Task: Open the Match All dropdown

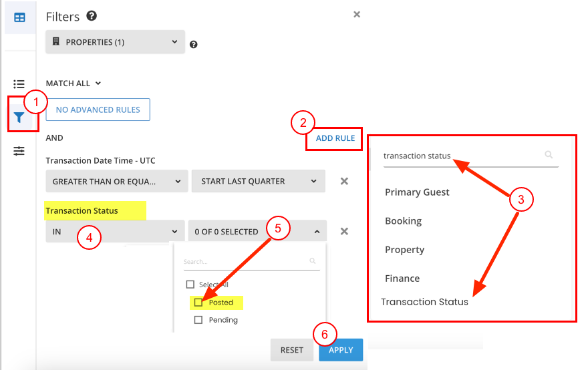Action: [x=73, y=83]
